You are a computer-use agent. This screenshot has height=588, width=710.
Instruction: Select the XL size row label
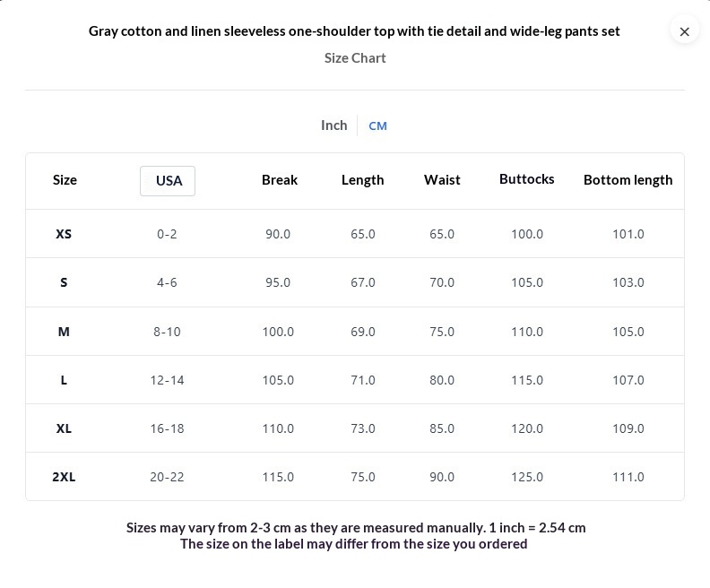click(64, 428)
